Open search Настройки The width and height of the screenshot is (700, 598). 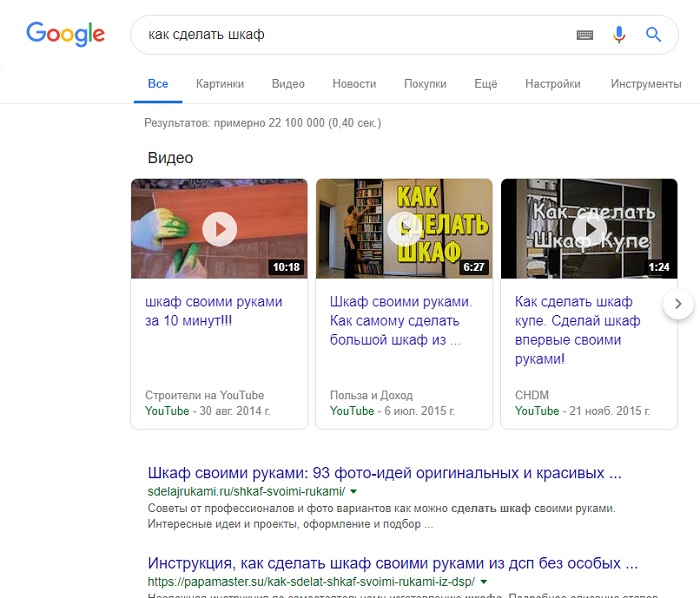click(552, 84)
